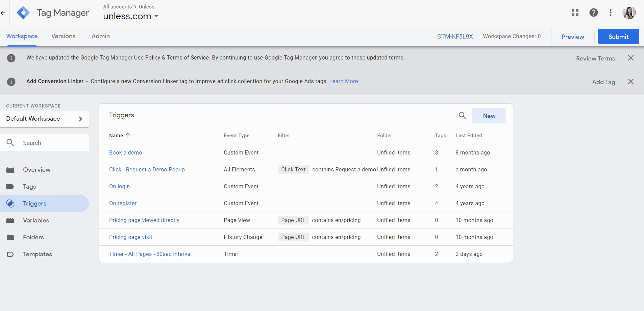
Task: Click the Tag Manager logo icon
Action: tap(23, 13)
